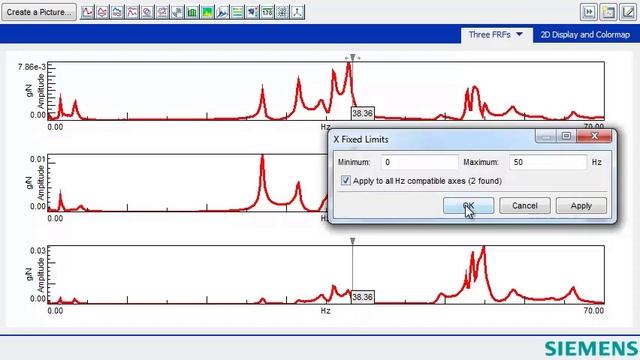Click the dark blue arrow display icon
Image resolution: width=640 pixels, height=360 pixels.
(x=252, y=12)
